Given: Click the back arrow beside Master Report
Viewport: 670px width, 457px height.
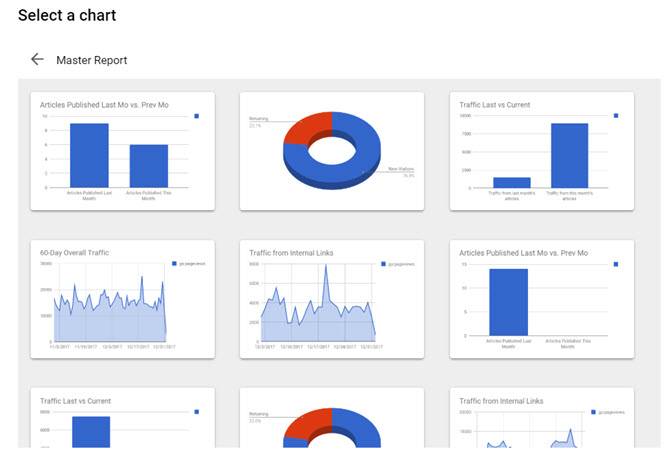Looking at the screenshot, I should click(37, 59).
